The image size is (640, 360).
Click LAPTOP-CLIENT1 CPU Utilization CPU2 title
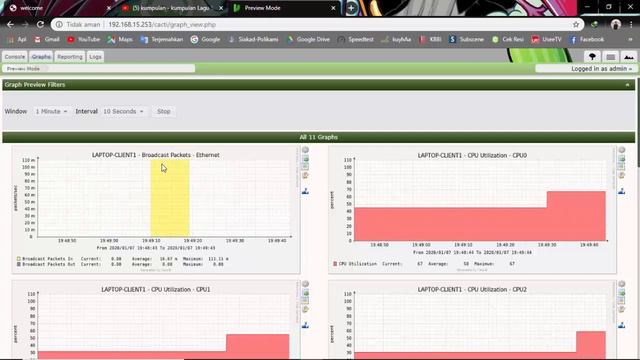[472, 289]
